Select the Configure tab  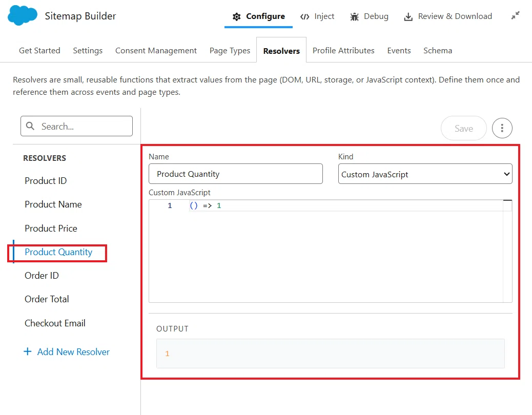(x=258, y=16)
